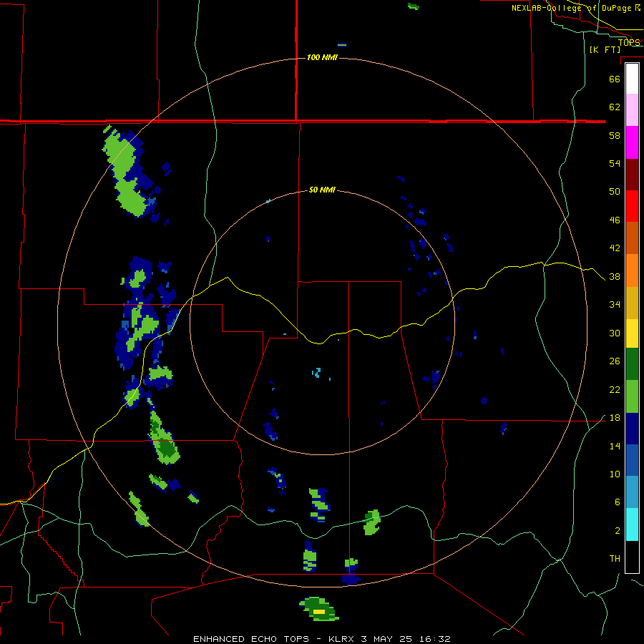The width and height of the screenshot is (644, 644).
Task: Click the dark red (maroon) legend swatch
Action: coord(632,175)
